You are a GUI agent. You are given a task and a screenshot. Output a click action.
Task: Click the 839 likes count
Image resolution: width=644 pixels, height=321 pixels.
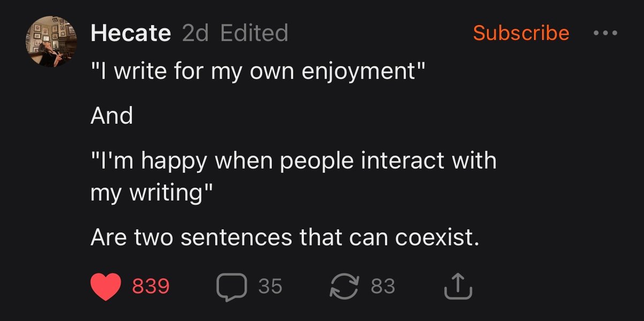151,287
